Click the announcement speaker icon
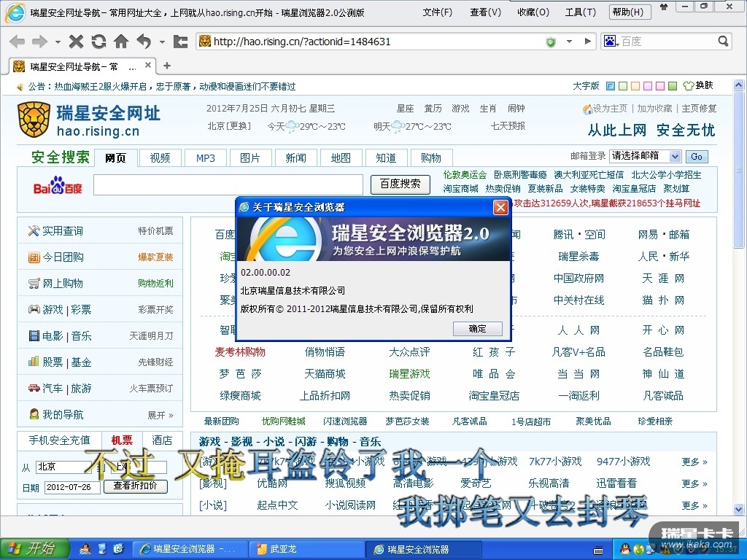The image size is (747, 560). point(20,87)
